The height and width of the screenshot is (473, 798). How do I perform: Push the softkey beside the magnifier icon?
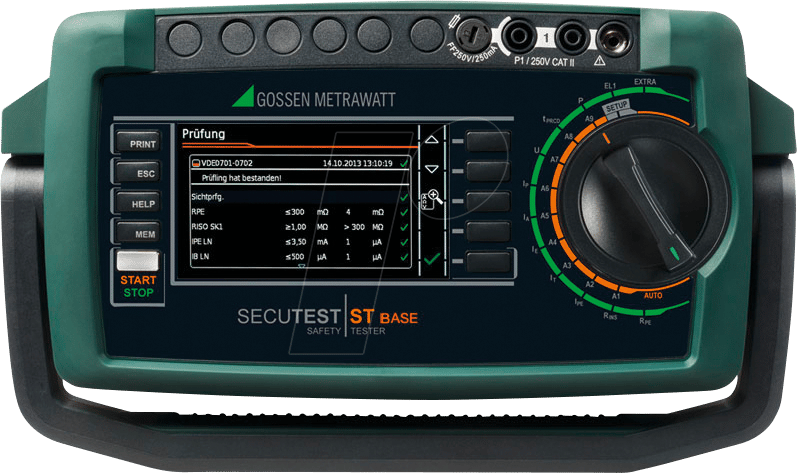coord(488,201)
